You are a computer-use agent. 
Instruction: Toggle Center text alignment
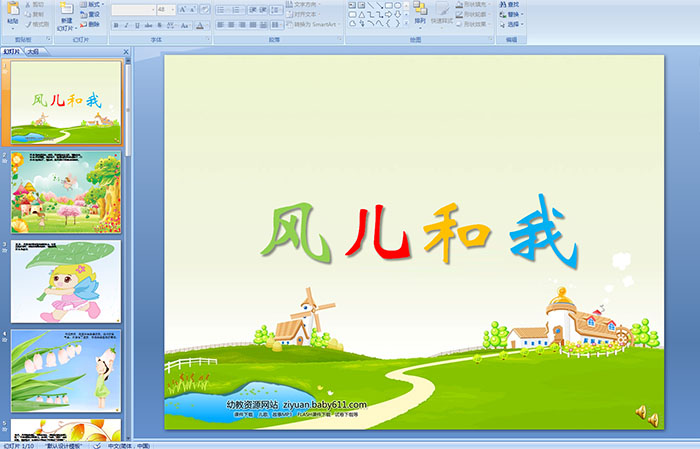231,25
